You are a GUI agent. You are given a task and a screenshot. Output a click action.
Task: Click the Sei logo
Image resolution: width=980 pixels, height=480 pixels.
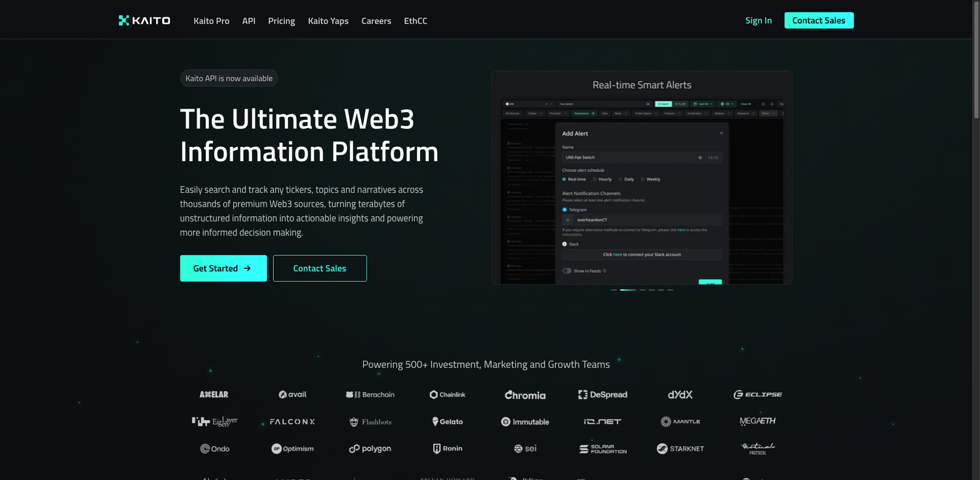click(x=526, y=449)
